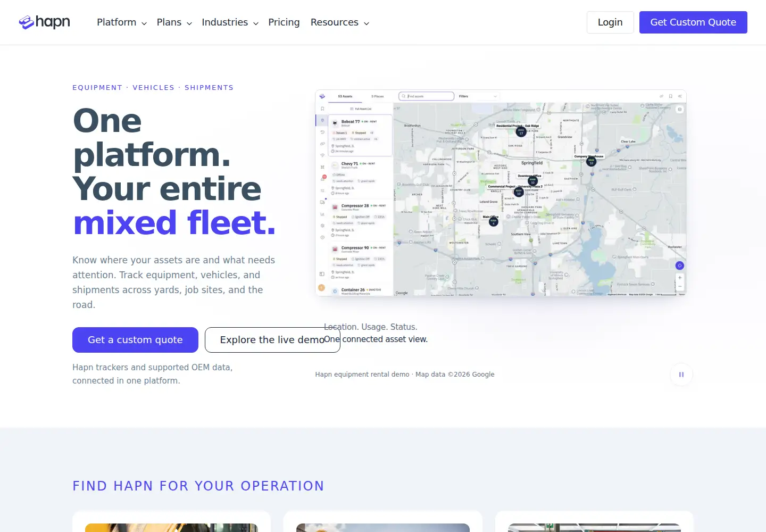Zoom out on the map with minus

click(680, 287)
